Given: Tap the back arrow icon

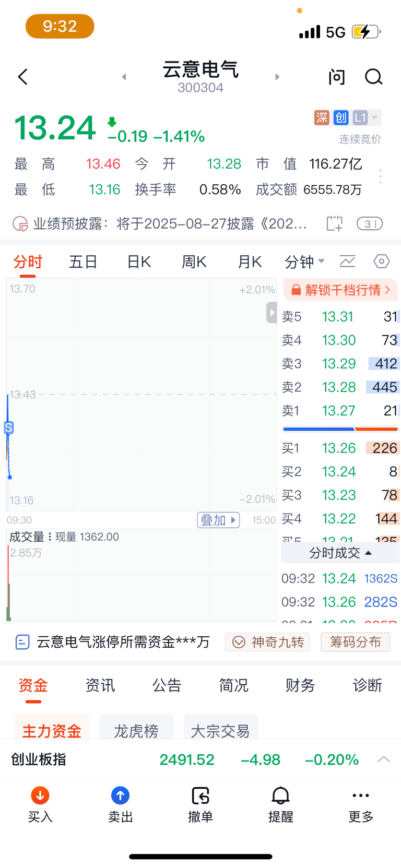Looking at the screenshot, I should click(22, 77).
